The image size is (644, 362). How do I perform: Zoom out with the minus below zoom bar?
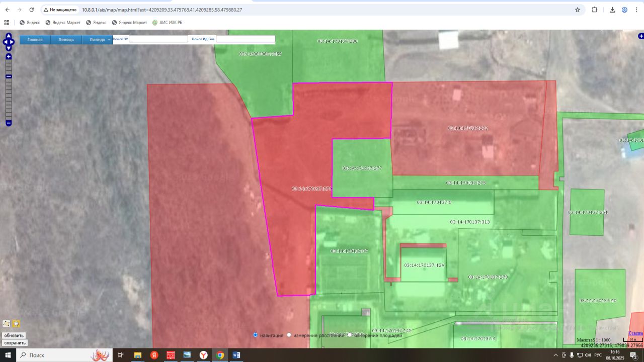(x=9, y=123)
